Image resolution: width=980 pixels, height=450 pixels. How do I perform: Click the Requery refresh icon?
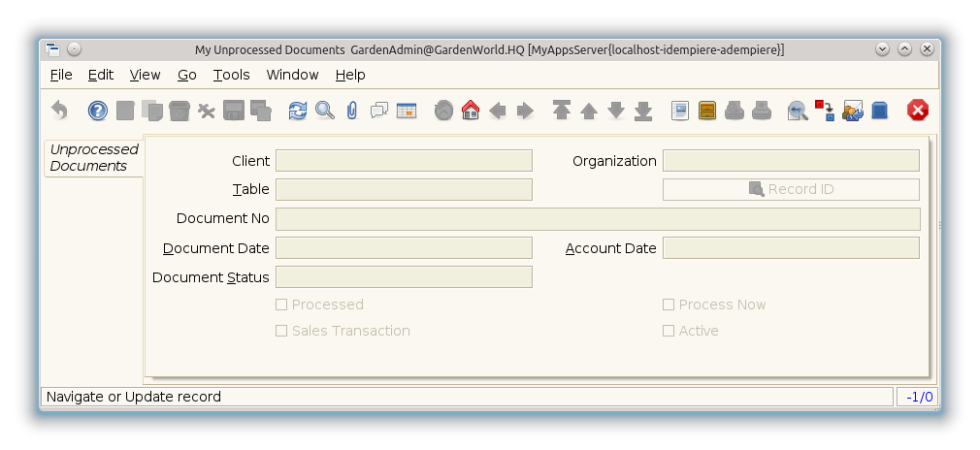298,112
